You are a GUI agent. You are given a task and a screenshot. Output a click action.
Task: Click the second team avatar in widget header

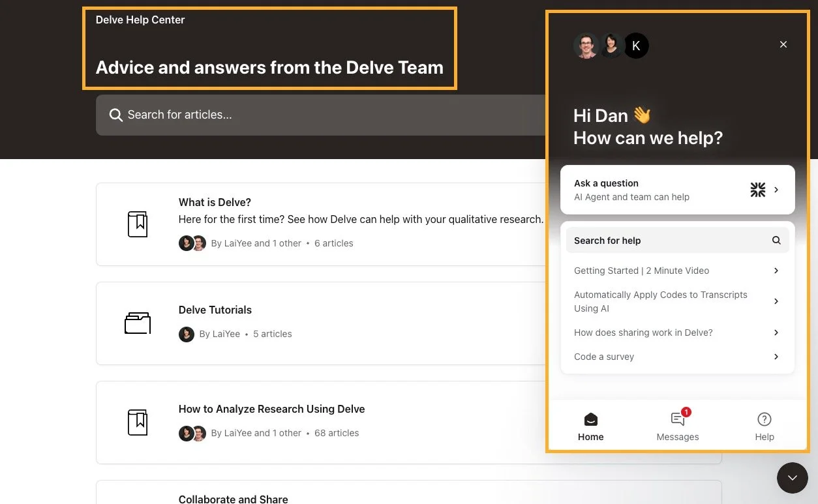coord(611,46)
